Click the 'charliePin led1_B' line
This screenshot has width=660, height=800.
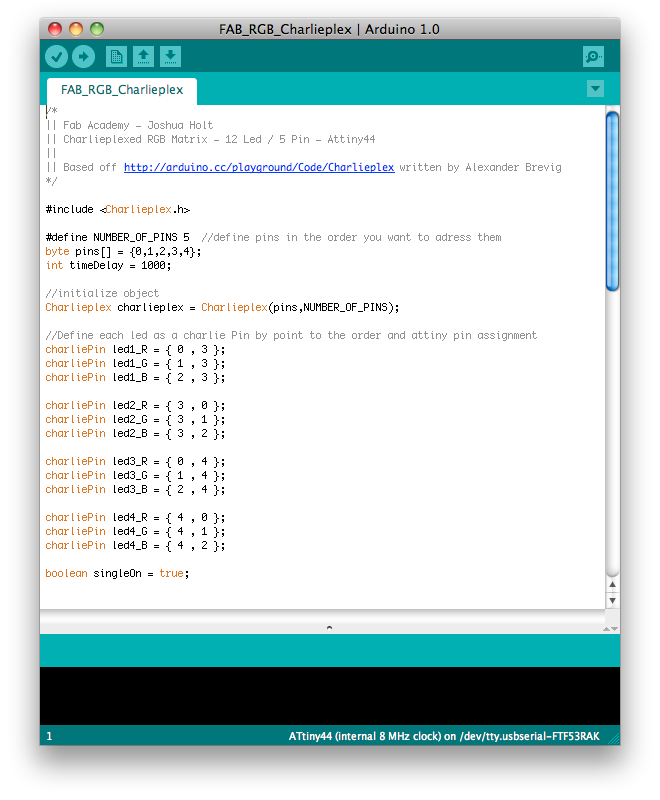point(135,378)
